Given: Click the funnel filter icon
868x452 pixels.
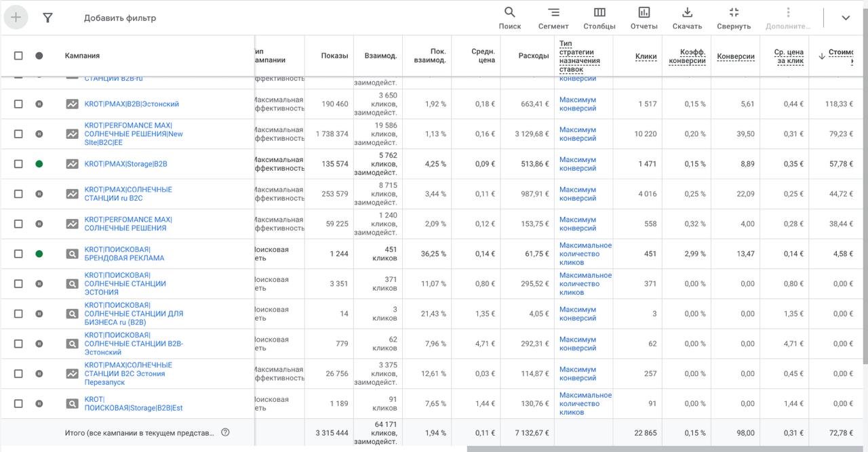Looking at the screenshot, I should click(x=47, y=18).
